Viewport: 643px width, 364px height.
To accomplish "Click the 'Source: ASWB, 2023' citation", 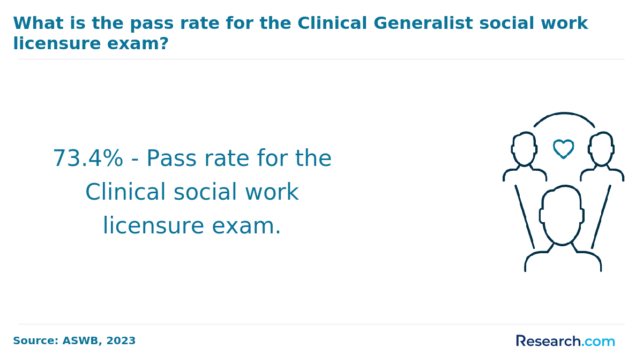I will coord(74,341).
